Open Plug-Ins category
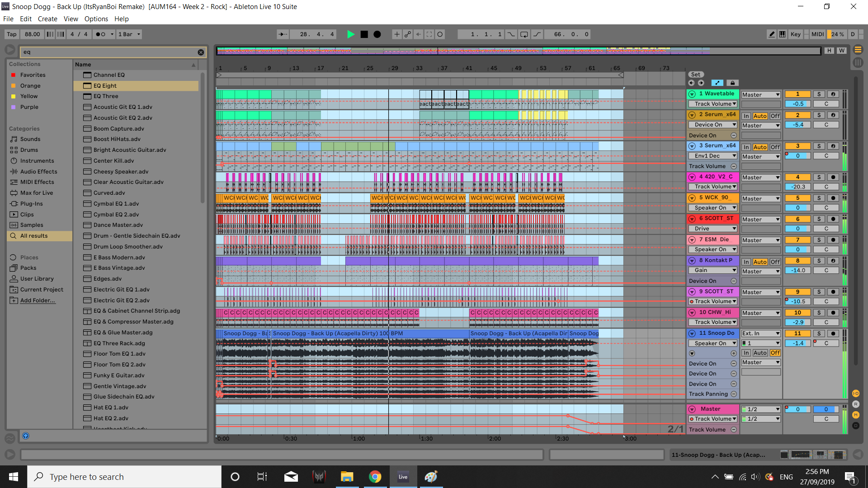 pos(31,204)
